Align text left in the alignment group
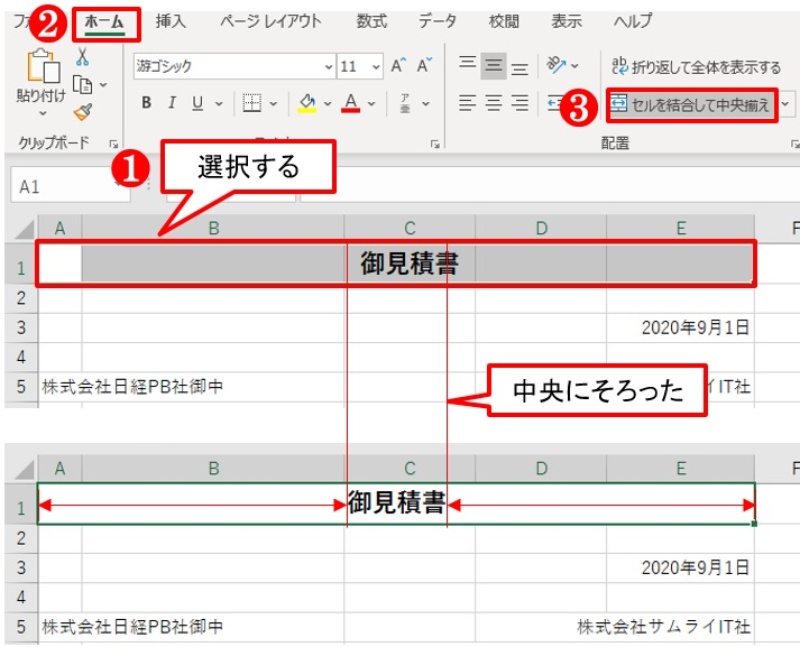This screenshot has width=800, height=647. pyautogui.click(x=467, y=103)
